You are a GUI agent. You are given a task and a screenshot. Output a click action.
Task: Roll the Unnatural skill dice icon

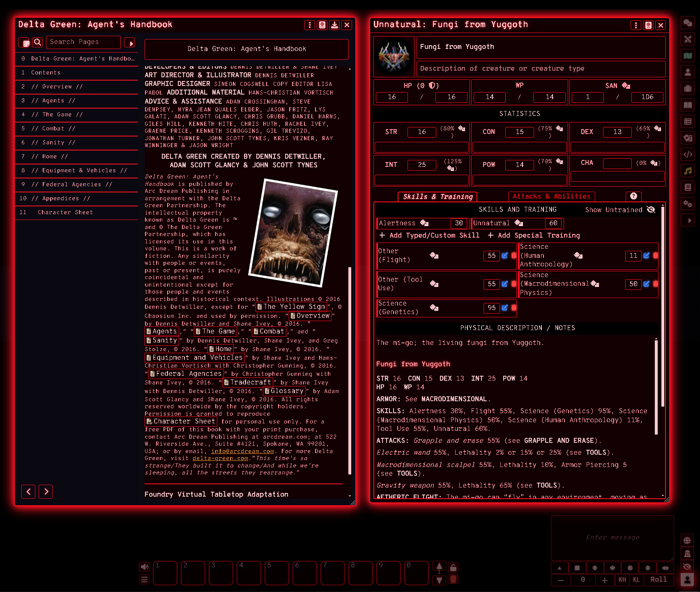point(519,223)
